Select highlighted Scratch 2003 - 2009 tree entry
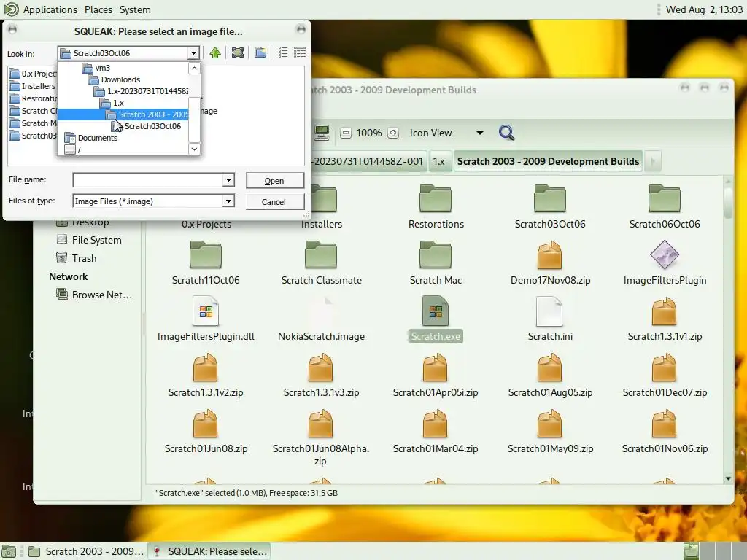The image size is (747, 560). pyautogui.click(x=123, y=114)
